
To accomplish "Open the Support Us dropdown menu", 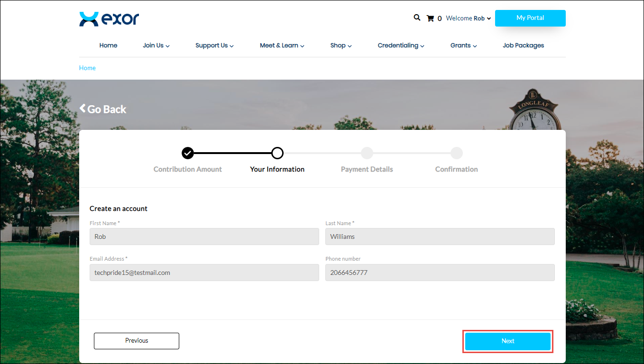I will click(x=214, y=45).
